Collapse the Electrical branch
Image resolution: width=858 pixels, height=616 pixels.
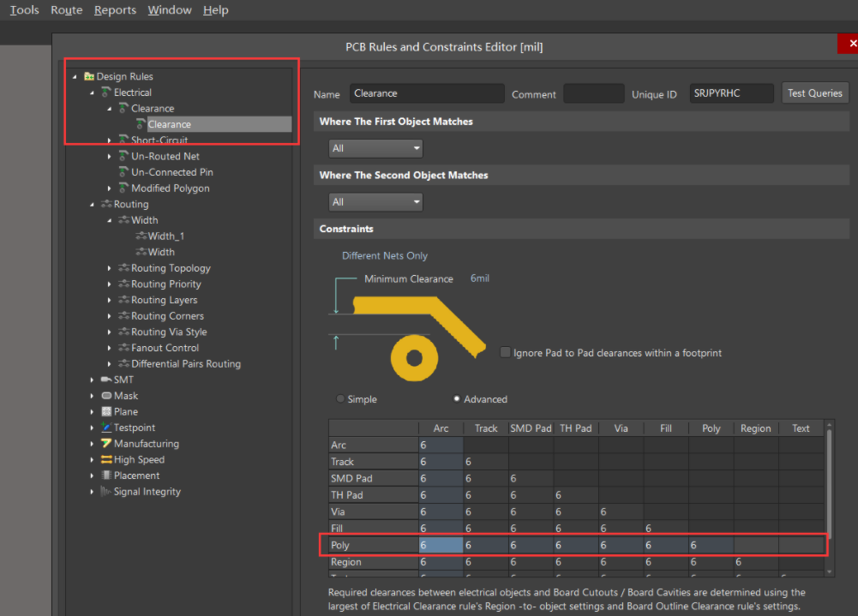click(92, 93)
